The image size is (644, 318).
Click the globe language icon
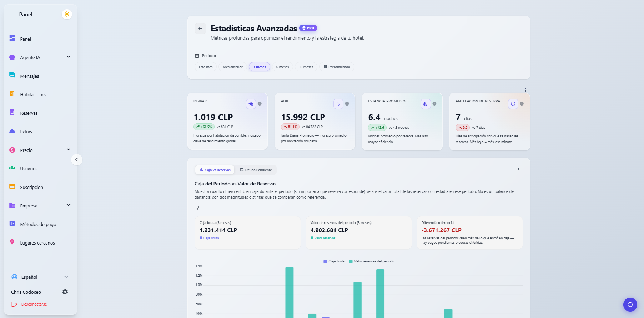15,277
